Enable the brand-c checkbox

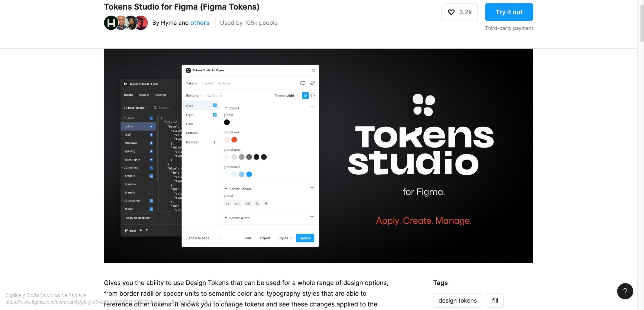coord(151,193)
